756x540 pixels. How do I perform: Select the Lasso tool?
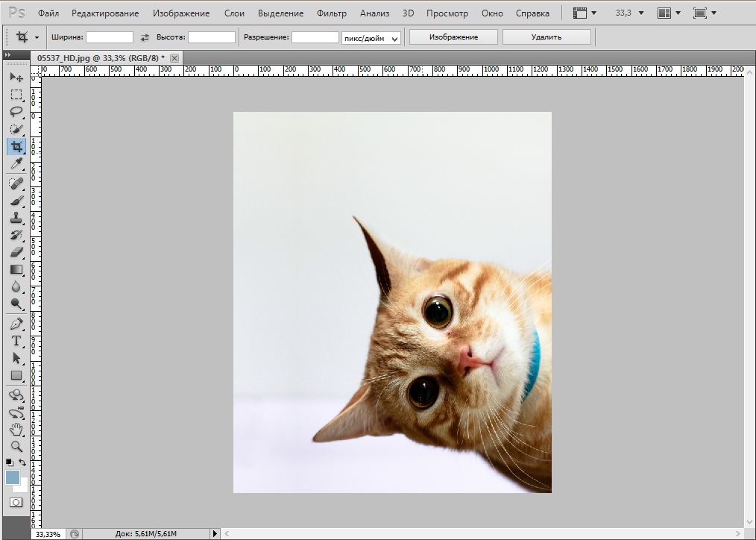coord(16,112)
